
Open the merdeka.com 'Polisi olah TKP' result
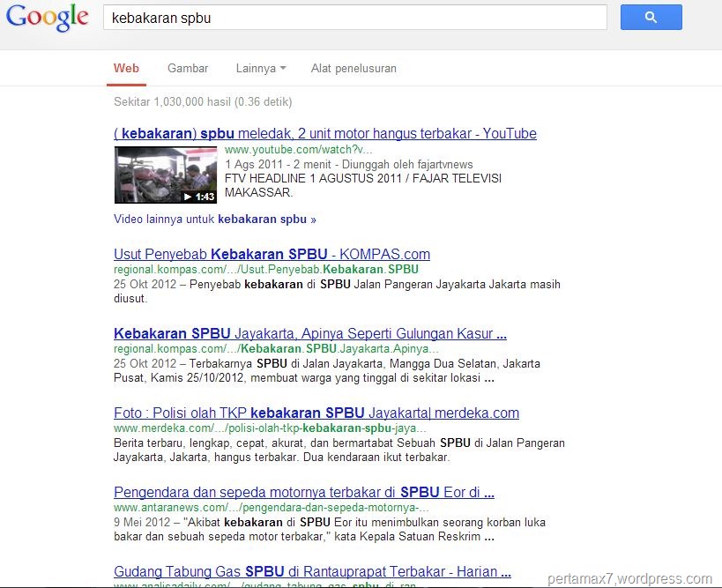tap(316, 413)
